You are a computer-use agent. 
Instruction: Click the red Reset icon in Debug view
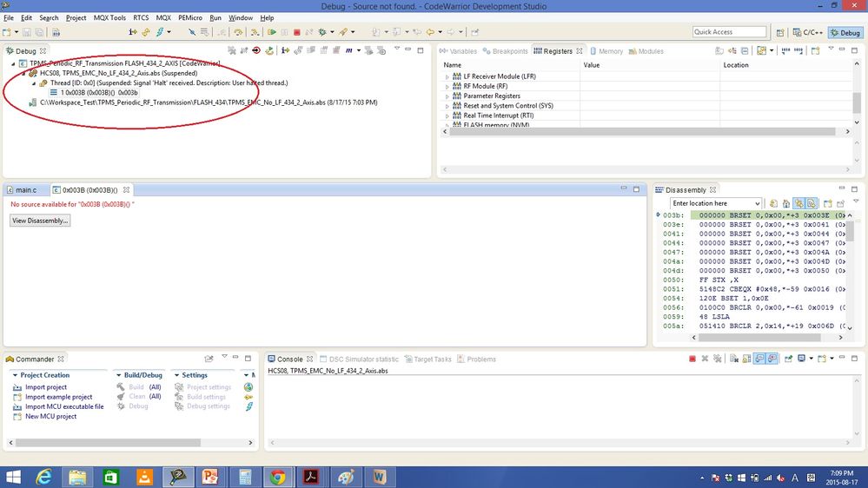[x=256, y=50]
